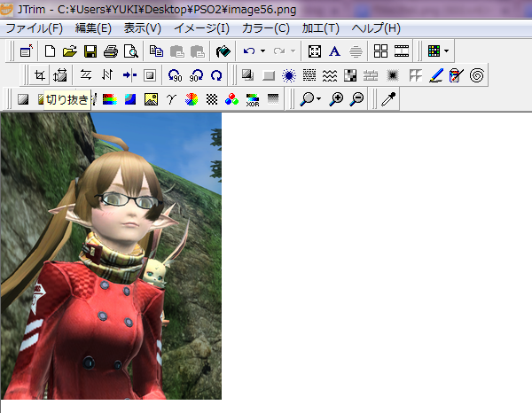This screenshot has height=413, width=532.
Task: Open the イメージ(I) menu
Action: tap(201, 28)
